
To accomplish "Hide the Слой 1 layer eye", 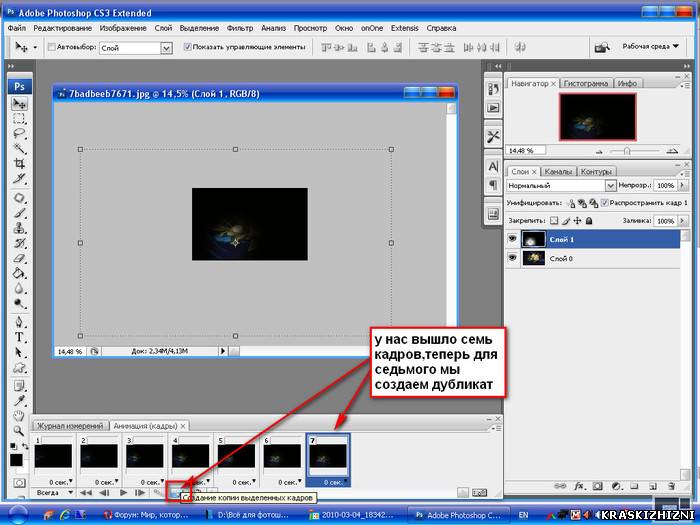I will pyautogui.click(x=512, y=239).
